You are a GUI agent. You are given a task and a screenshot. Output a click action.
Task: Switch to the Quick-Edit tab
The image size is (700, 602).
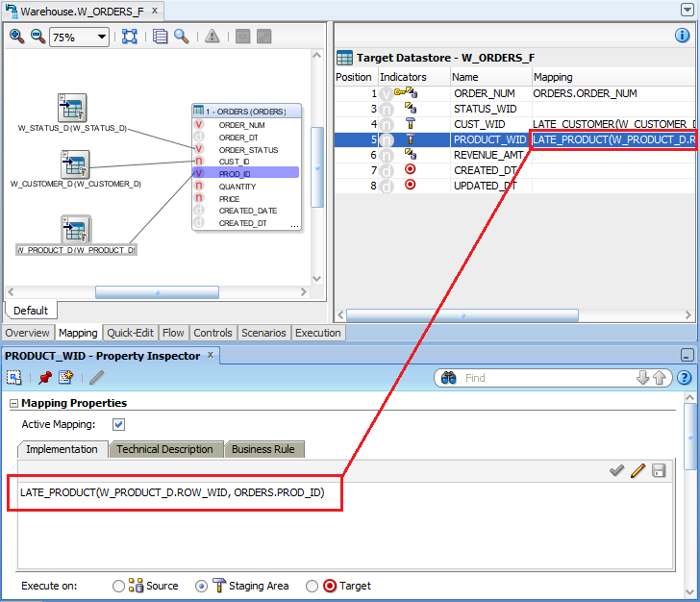point(130,333)
